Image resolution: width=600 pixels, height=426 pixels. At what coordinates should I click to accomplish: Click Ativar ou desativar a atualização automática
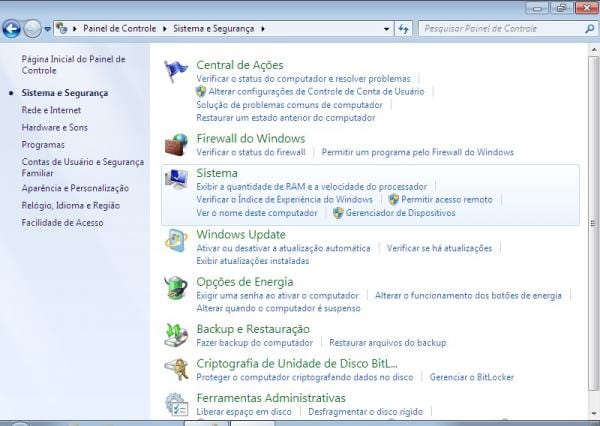pos(283,248)
